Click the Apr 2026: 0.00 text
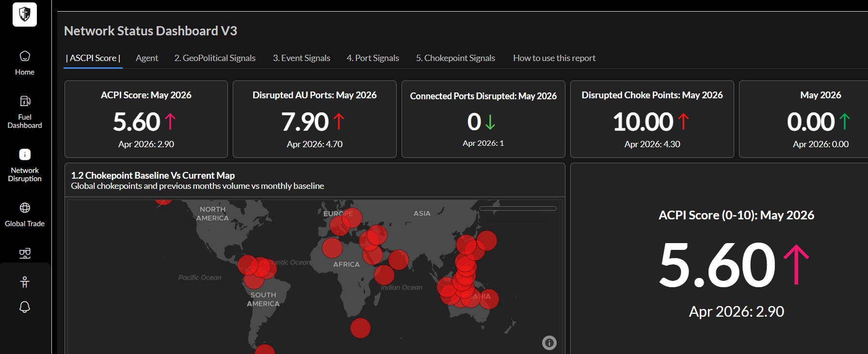Image resolution: width=868 pixels, height=354 pixels. coord(821,144)
